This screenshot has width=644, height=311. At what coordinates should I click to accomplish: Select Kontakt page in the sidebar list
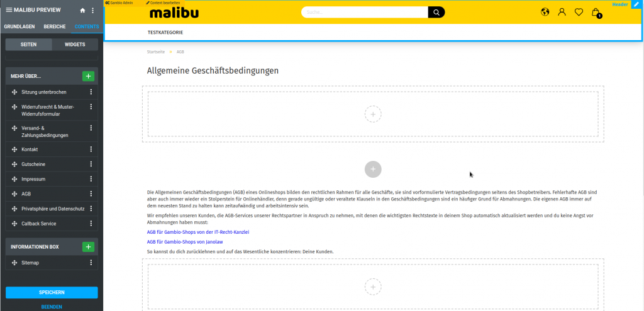pyautogui.click(x=30, y=150)
